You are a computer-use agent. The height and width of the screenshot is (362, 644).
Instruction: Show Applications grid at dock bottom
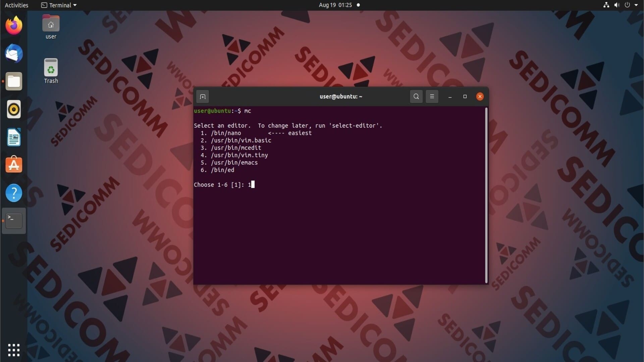click(14, 350)
